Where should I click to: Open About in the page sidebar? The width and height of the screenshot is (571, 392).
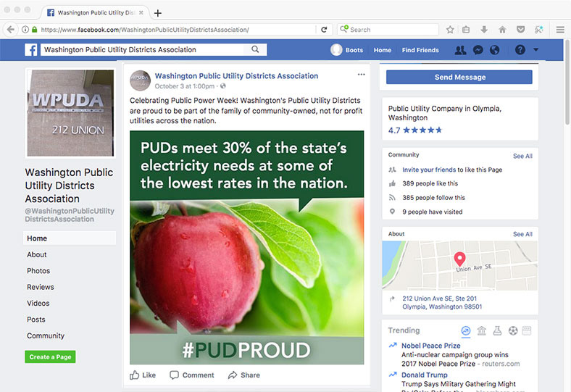37,255
